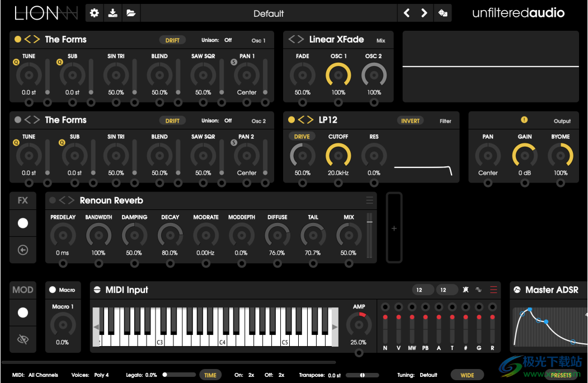
Task: Open the Tuning Default menu
Action: (x=428, y=375)
